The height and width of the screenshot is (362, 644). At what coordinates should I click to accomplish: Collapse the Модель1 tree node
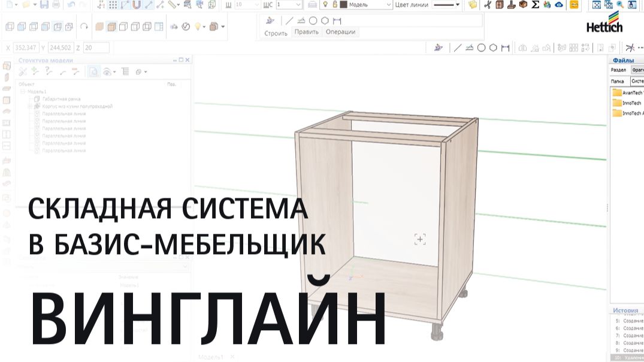23,92
